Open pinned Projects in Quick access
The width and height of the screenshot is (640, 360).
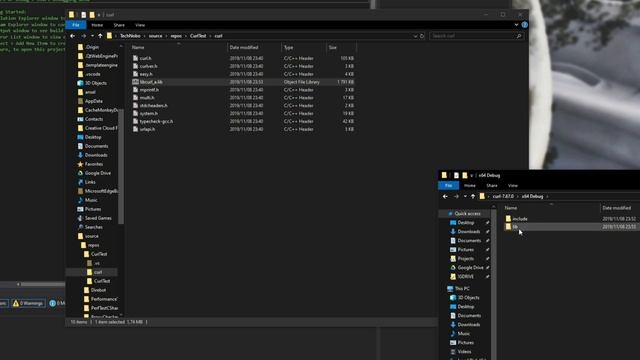(x=465, y=259)
